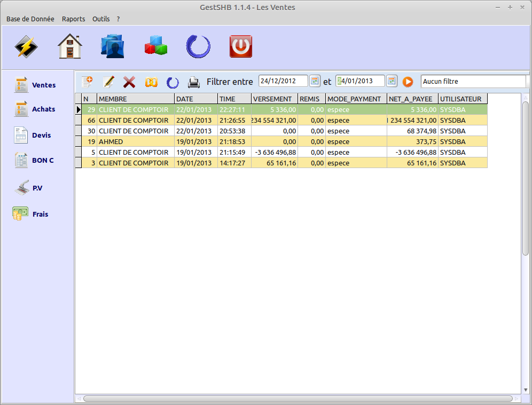Open the P.V section in sidebar

28,188
